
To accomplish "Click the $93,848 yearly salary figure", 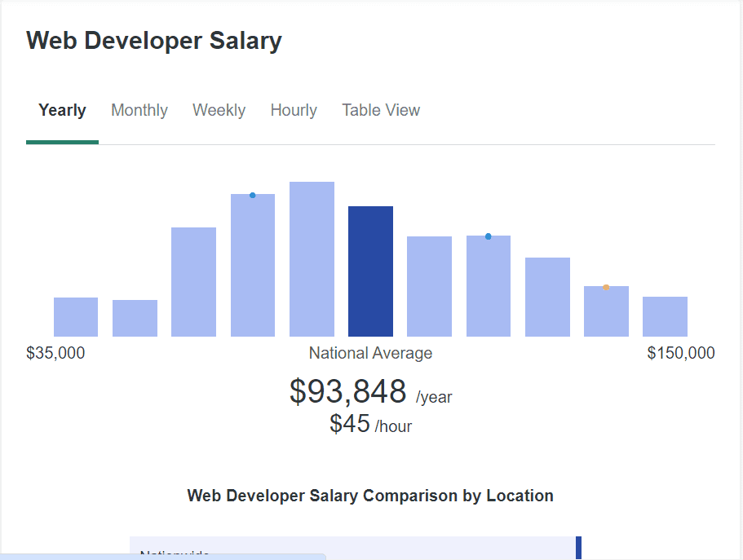I will tap(348, 392).
